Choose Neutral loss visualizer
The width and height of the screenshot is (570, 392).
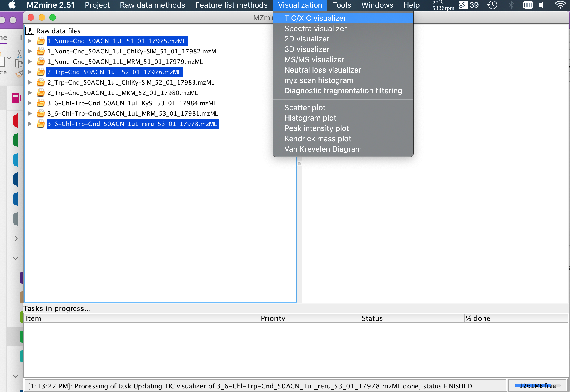(343, 70)
